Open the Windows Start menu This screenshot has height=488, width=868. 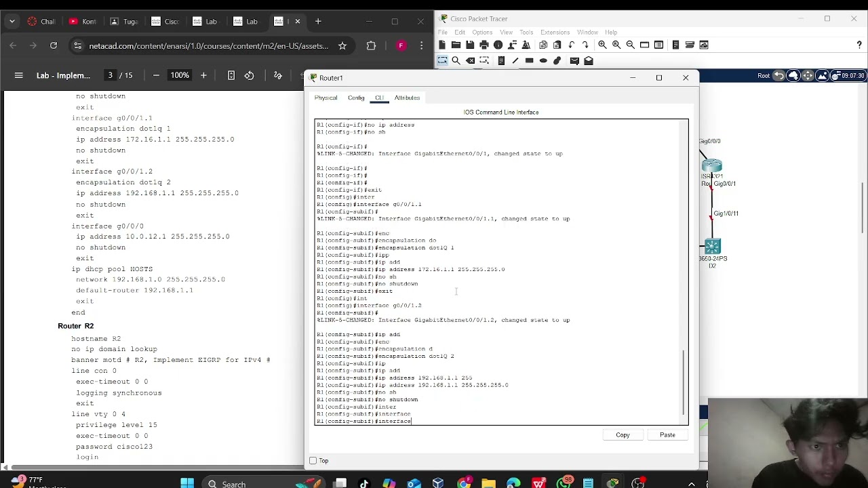[x=187, y=483]
